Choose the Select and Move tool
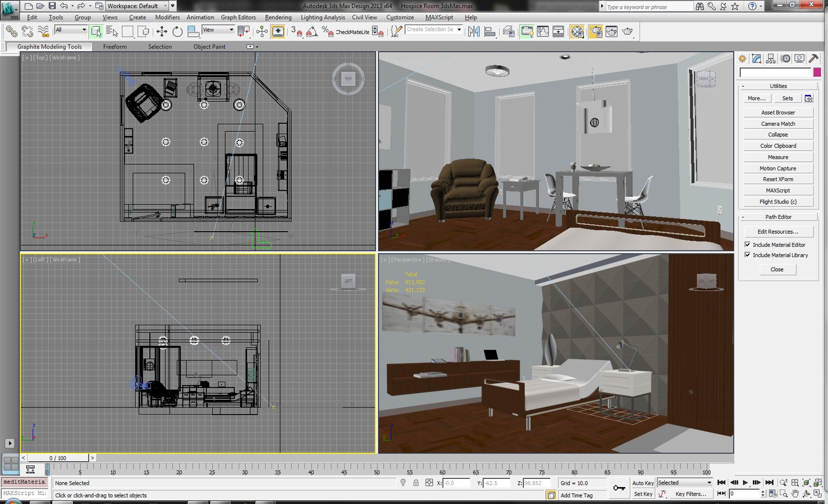The image size is (828, 504). [162, 32]
